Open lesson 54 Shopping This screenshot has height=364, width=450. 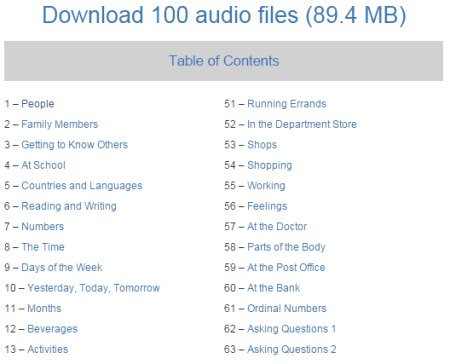(x=270, y=165)
